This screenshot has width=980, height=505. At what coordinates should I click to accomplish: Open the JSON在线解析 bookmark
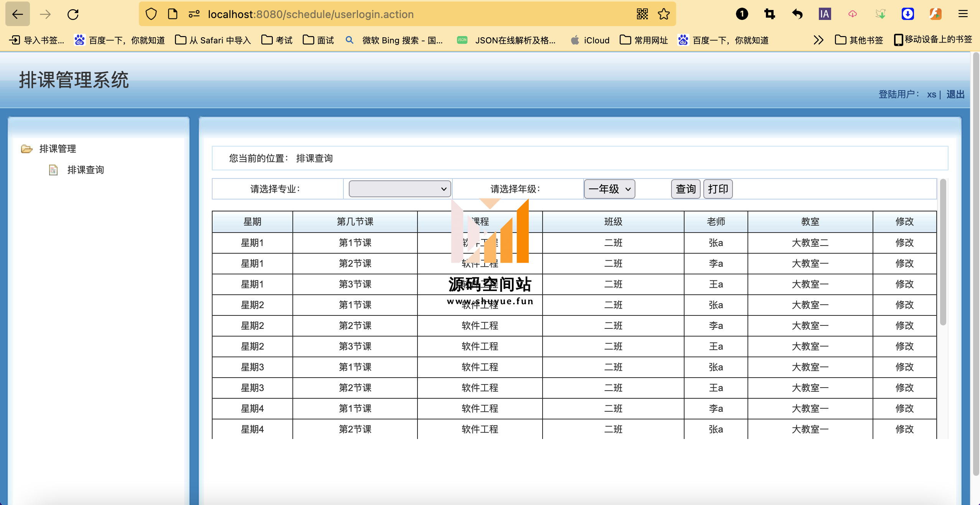point(506,40)
